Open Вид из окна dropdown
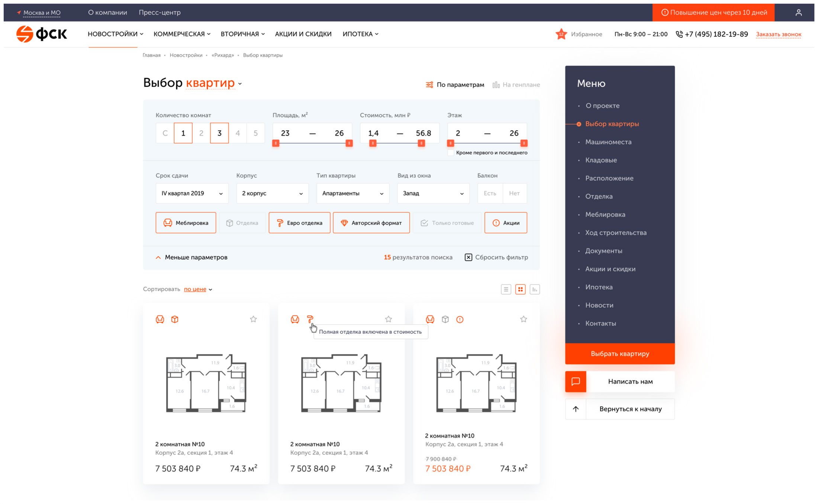This screenshot has width=818, height=504. (433, 193)
